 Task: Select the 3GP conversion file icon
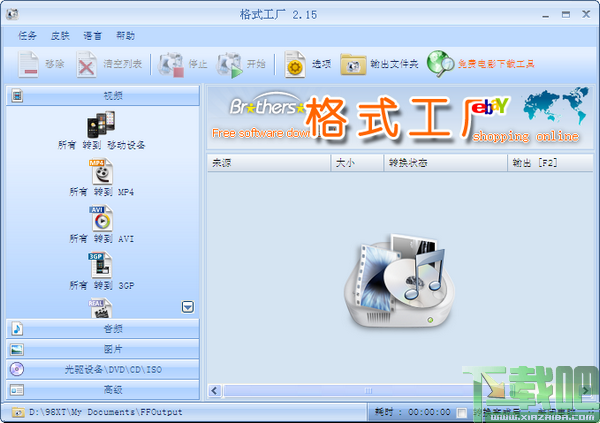pyautogui.click(x=101, y=265)
